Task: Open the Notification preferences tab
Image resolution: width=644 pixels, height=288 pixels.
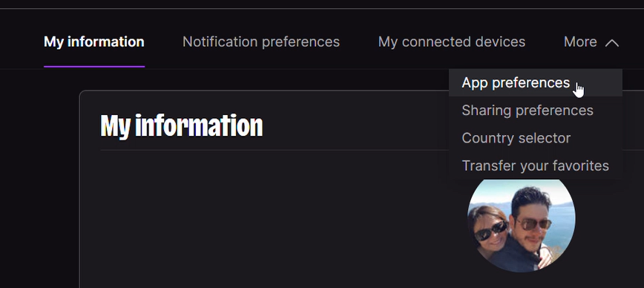Action: click(261, 42)
